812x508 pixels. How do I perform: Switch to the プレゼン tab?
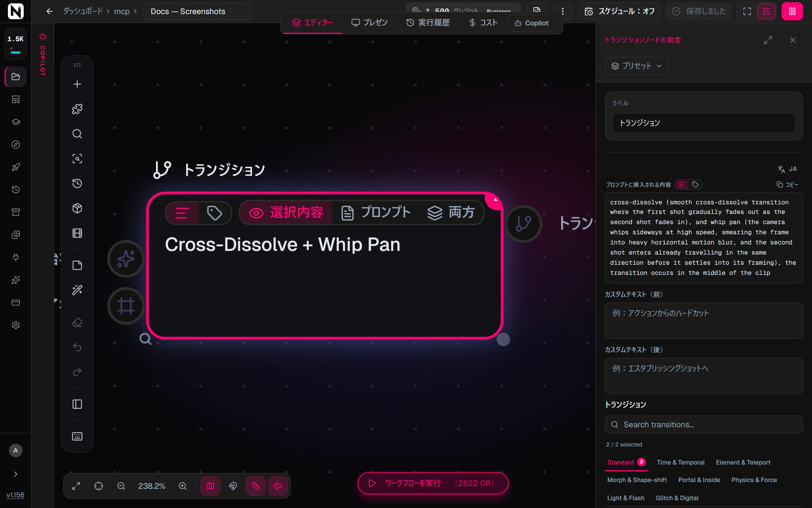[369, 23]
